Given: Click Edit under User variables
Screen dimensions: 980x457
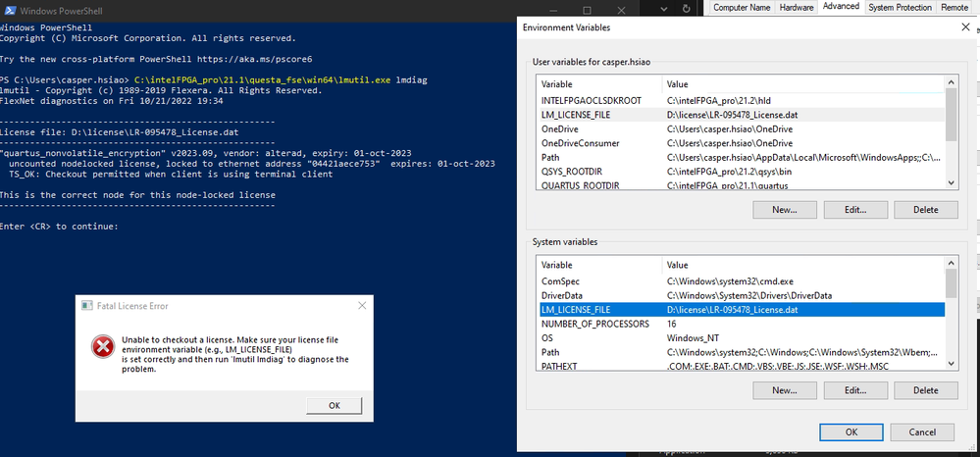Looking at the screenshot, I should [x=848, y=210].
